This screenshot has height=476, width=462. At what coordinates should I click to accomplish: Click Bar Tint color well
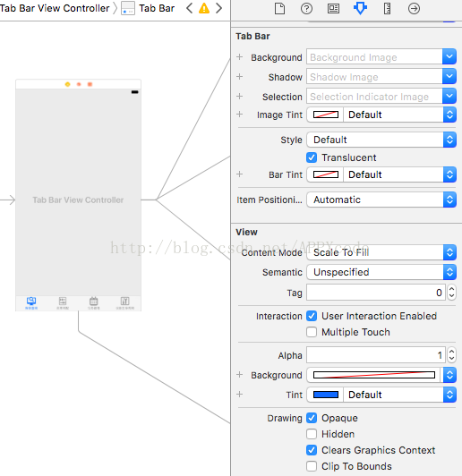pos(326,174)
